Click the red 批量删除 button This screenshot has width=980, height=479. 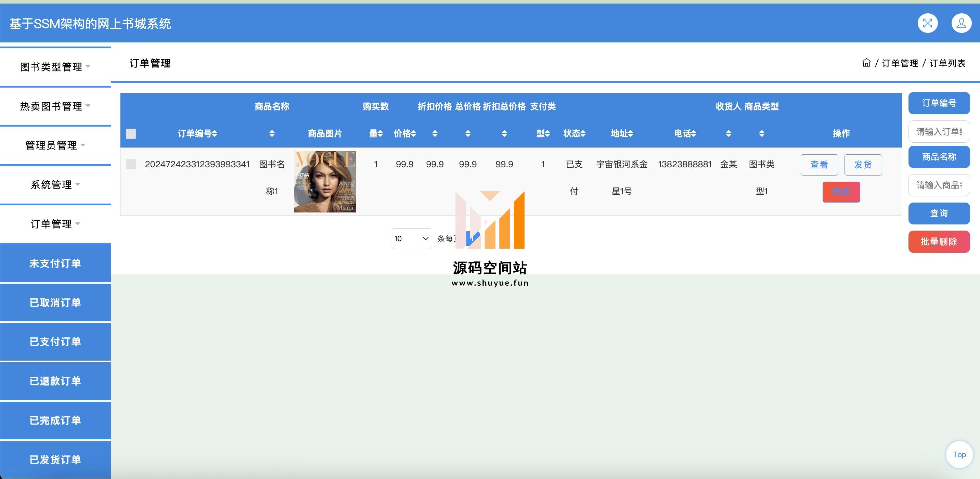[x=939, y=242]
